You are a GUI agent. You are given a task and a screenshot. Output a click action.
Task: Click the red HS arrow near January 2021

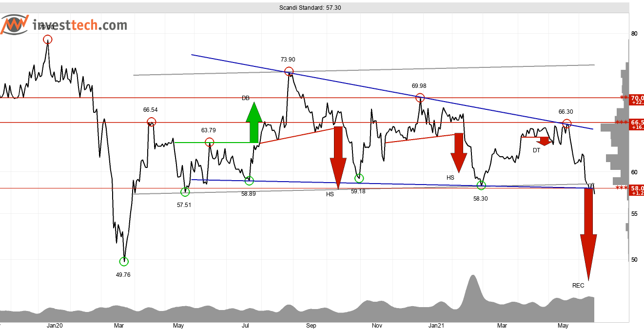tap(459, 151)
